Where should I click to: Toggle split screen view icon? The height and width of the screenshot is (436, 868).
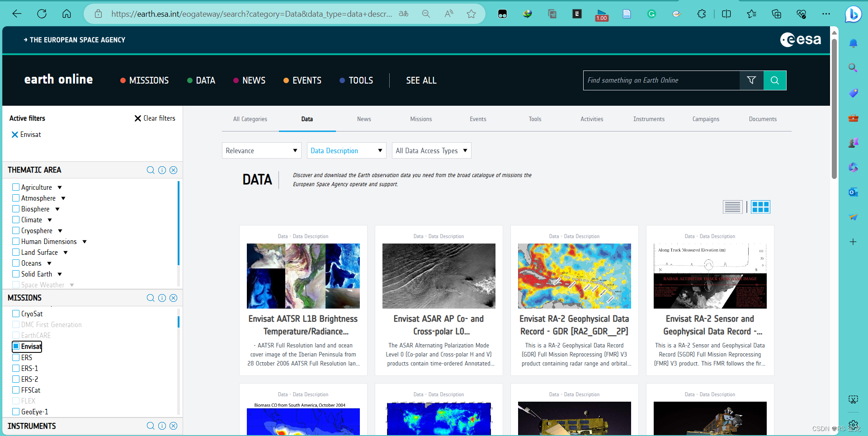pyautogui.click(x=726, y=14)
